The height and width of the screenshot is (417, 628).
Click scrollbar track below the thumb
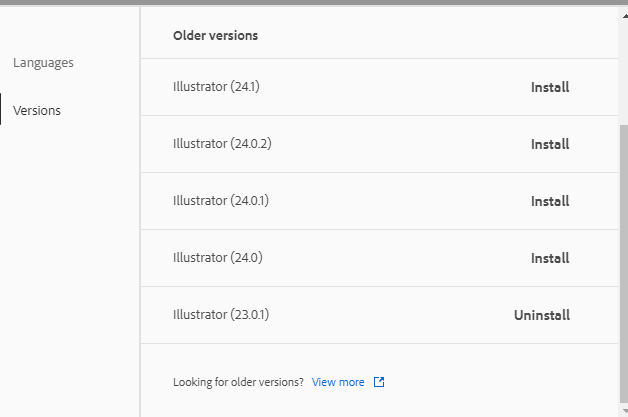click(x=623, y=405)
